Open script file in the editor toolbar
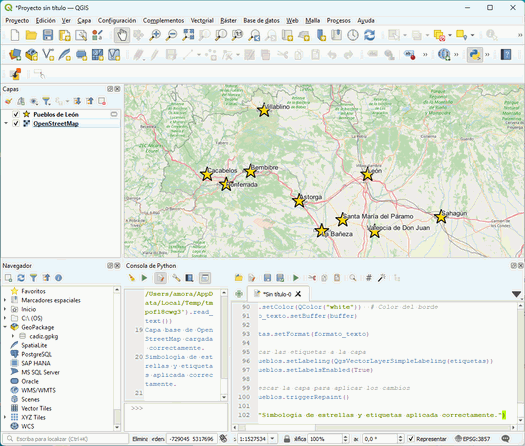The image size is (525, 446). [x=239, y=278]
